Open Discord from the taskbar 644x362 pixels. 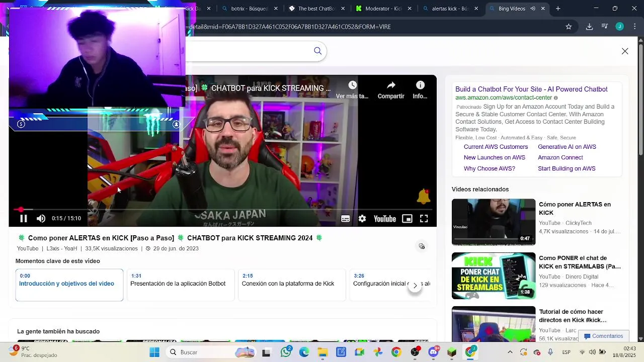tap(433, 352)
